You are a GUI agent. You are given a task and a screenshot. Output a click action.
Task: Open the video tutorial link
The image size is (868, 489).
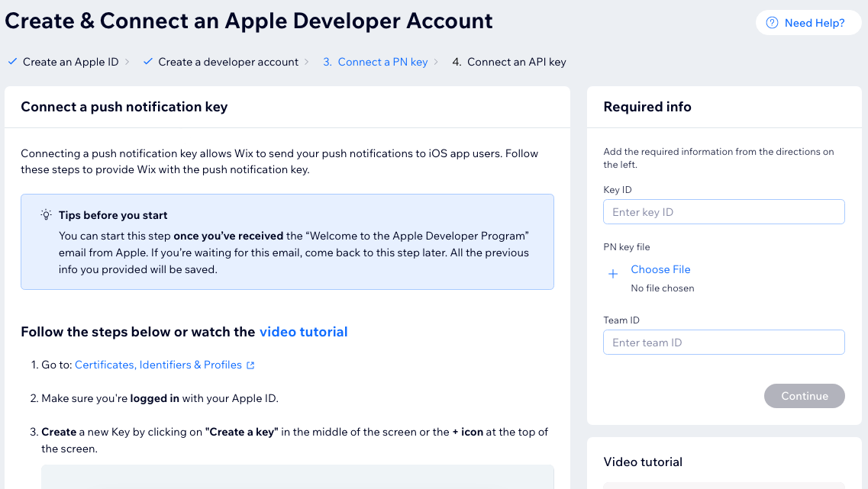click(x=303, y=332)
